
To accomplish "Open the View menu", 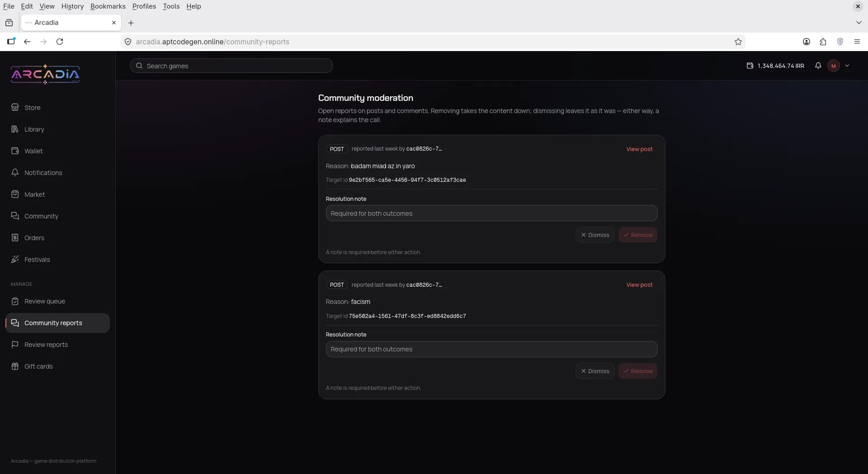I will tap(47, 6).
